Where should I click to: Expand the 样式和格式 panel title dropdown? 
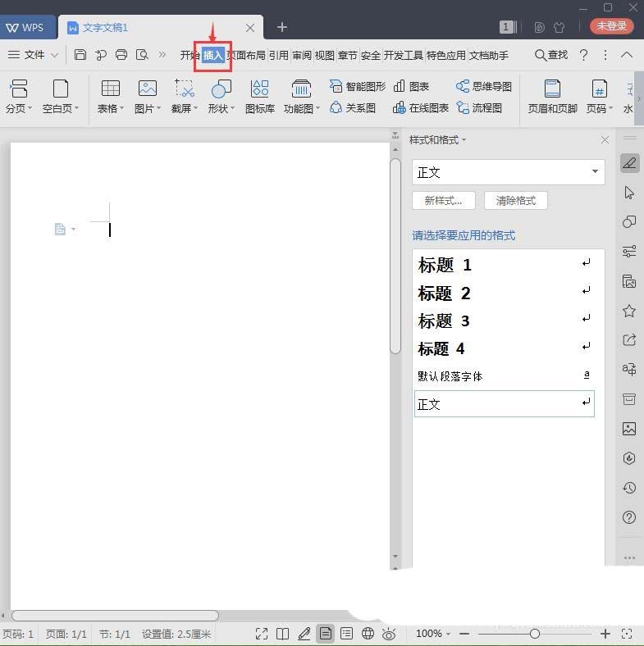click(464, 140)
